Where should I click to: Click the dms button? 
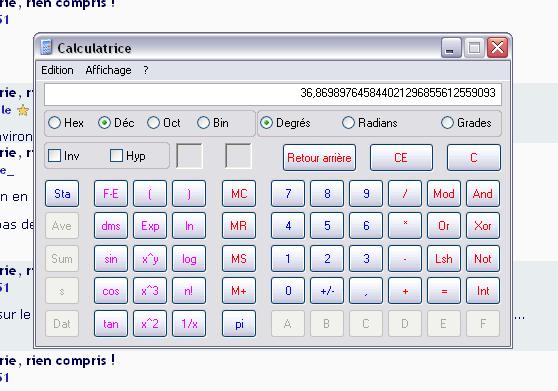[x=111, y=226]
